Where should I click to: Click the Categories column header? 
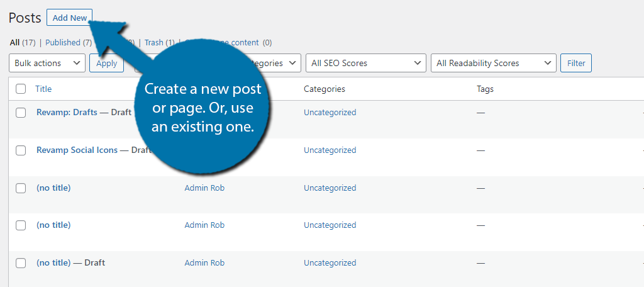pos(325,89)
